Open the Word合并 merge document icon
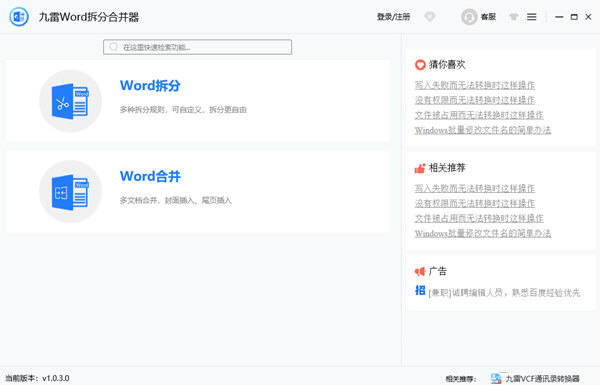Viewport: 600px width, 385px height. pos(70,192)
